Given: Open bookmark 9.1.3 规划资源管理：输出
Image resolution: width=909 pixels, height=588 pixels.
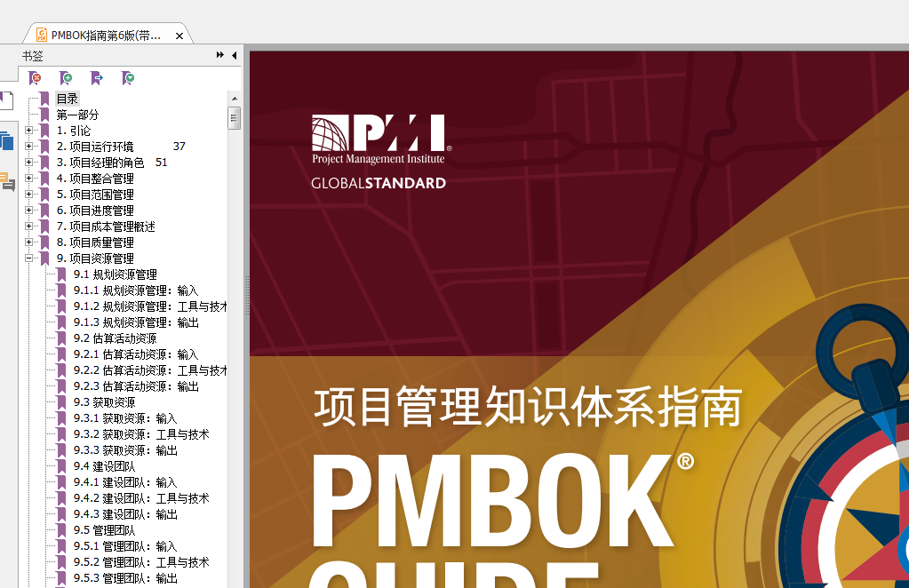Looking at the screenshot, I should coord(136,322).
